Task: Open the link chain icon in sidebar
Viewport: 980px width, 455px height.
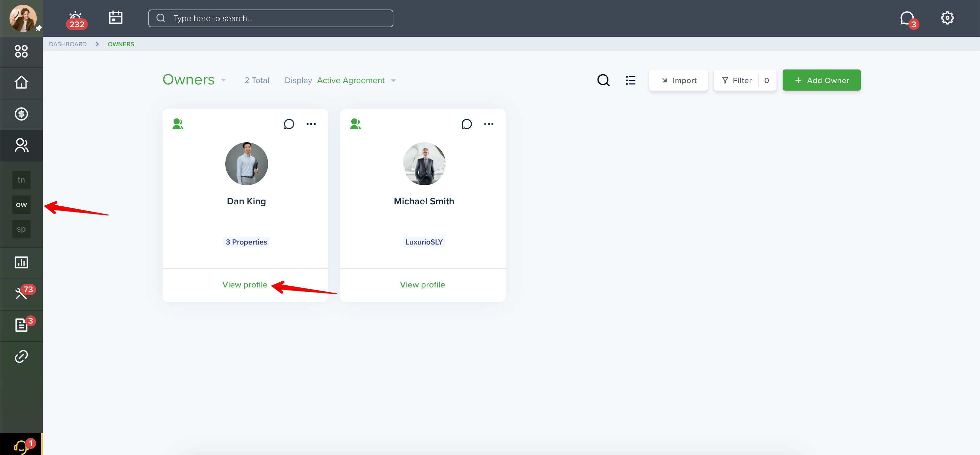Action: [x=21, y=356]
